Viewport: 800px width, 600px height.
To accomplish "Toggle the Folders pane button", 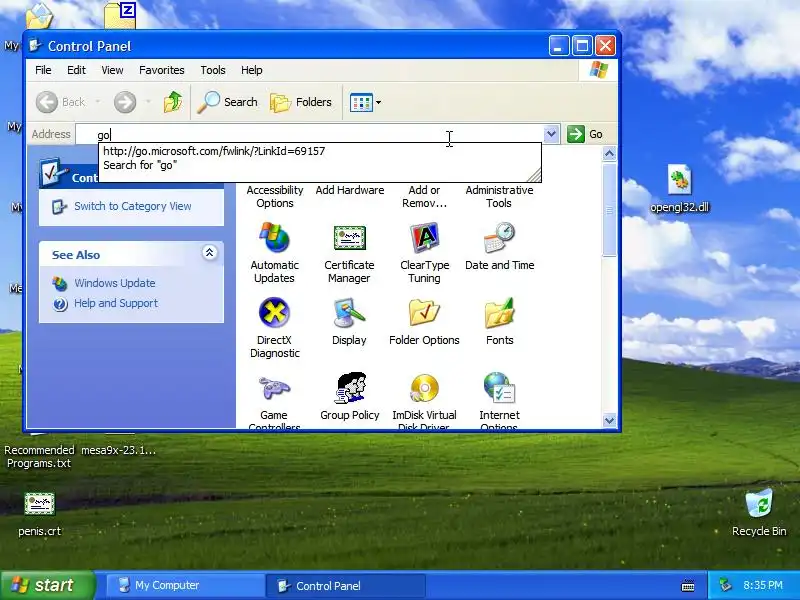I will pos(301,102).
